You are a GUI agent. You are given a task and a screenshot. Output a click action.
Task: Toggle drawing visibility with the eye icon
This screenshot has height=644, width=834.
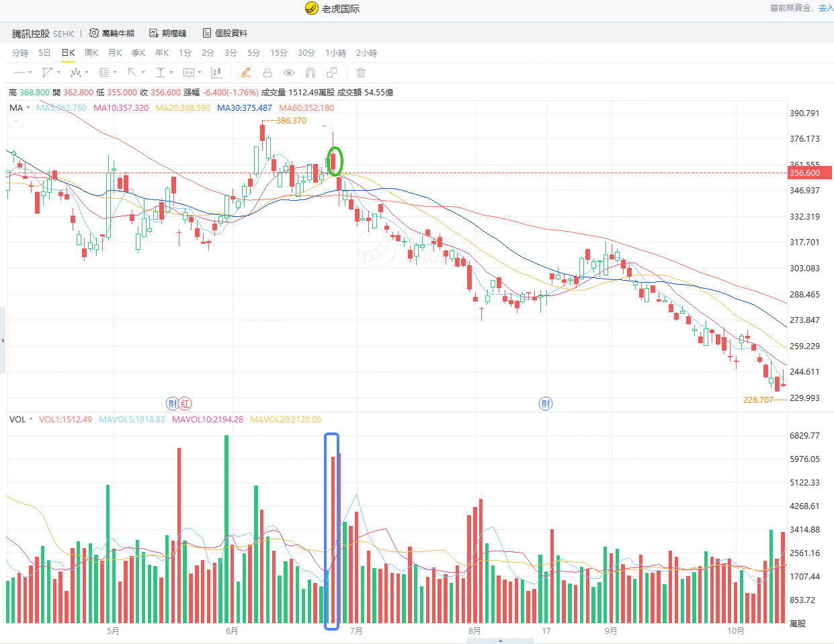[289, 73]
